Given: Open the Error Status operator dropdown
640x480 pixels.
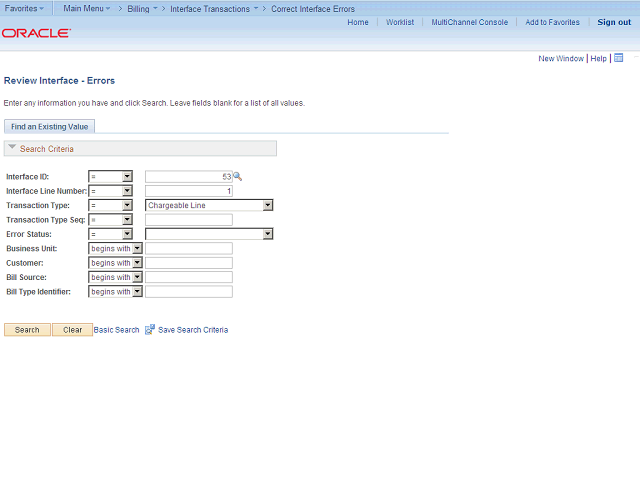Looking at the screenshot, I should click(x=111, y=234).
